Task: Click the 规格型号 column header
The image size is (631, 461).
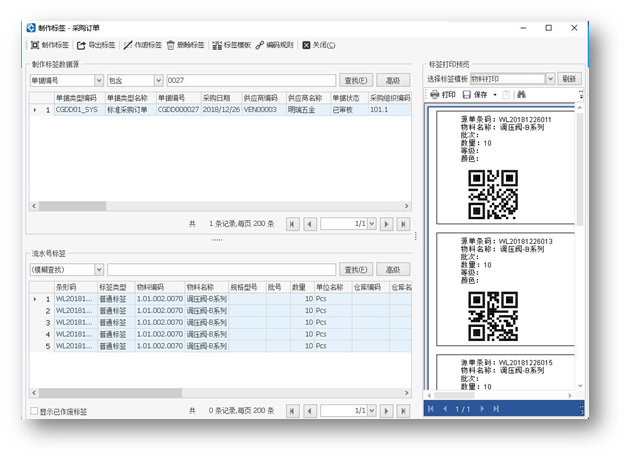Action: click(247, 287)
